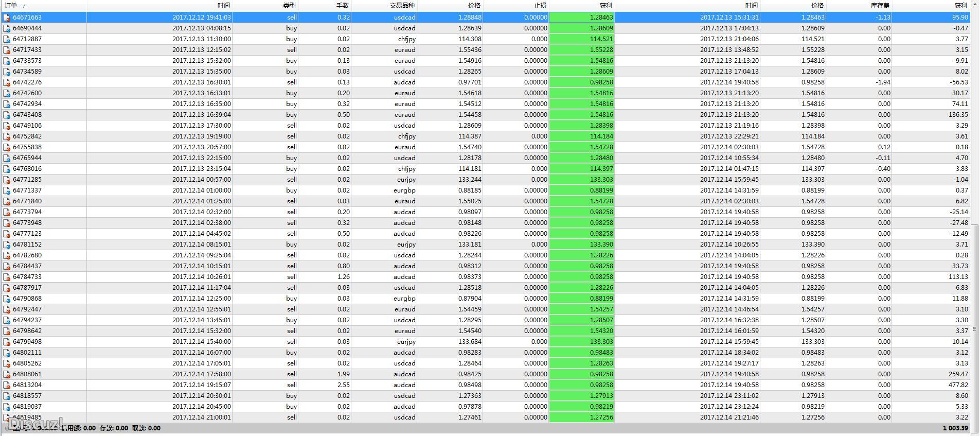Click the order icon for ticket 64749106
Screen dimensions: 980x436
point(7,126)
